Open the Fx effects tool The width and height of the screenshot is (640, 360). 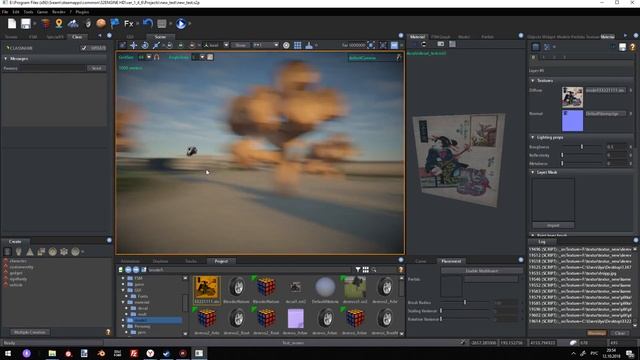point(129,24)
